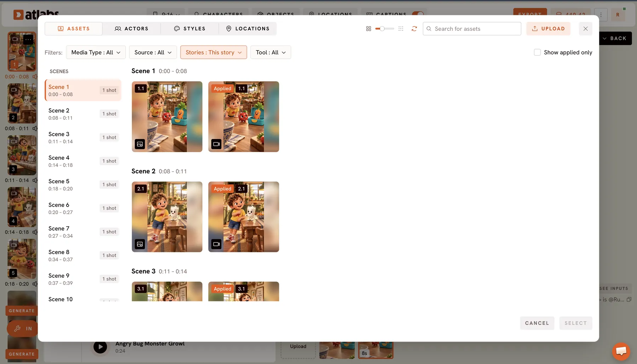Toggle the Captions switch in top bar

coord(418,14)
